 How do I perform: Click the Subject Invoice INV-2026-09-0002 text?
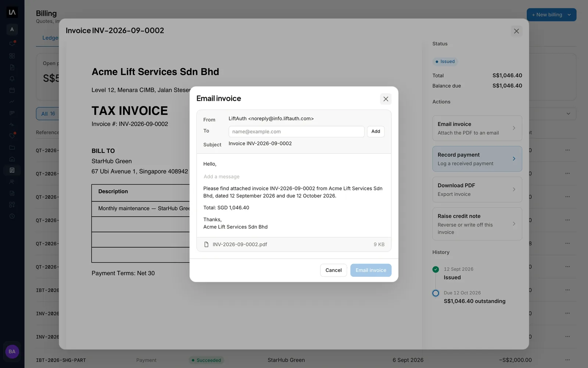(x=260, y=144)
